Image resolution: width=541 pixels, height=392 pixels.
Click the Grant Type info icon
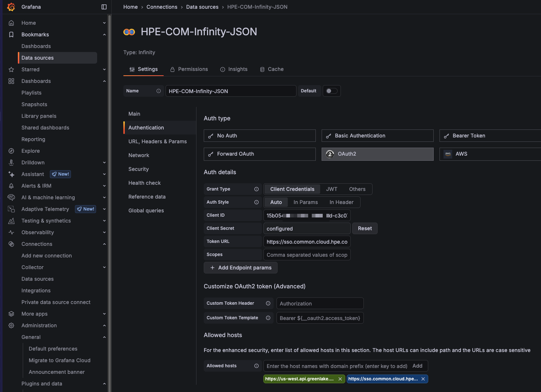click(x=256, y=189)
